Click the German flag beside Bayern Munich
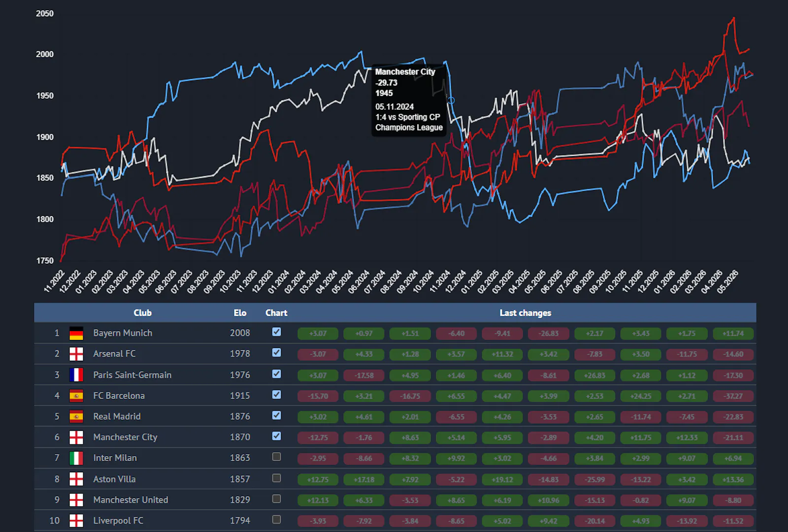 tap(76, 333)
